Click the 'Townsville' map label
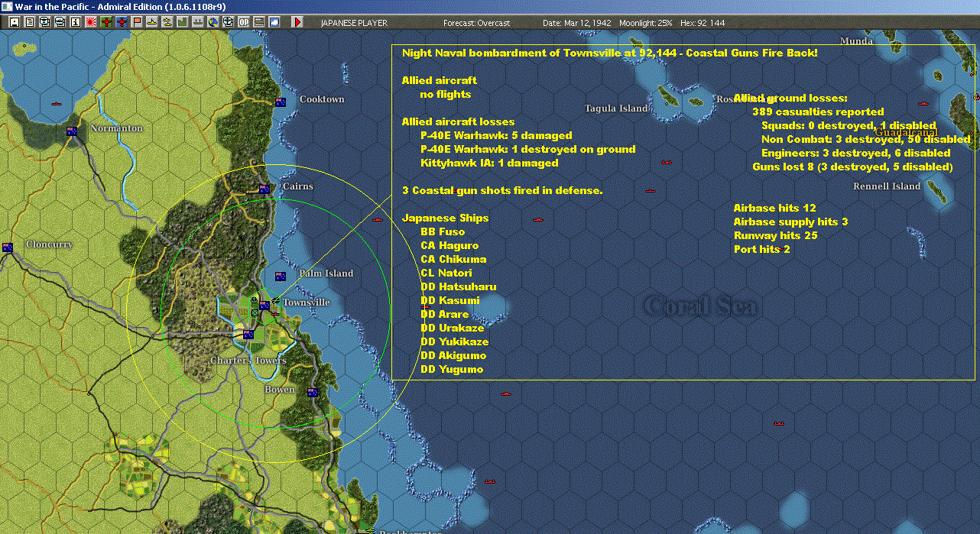 tap(307, 303)
